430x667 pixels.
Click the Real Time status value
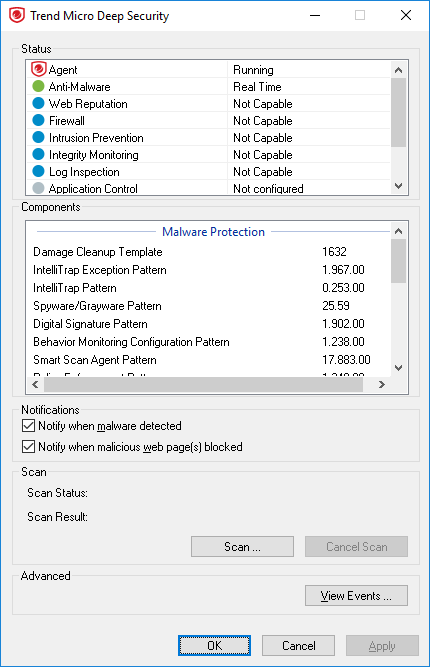pos(257,87)
